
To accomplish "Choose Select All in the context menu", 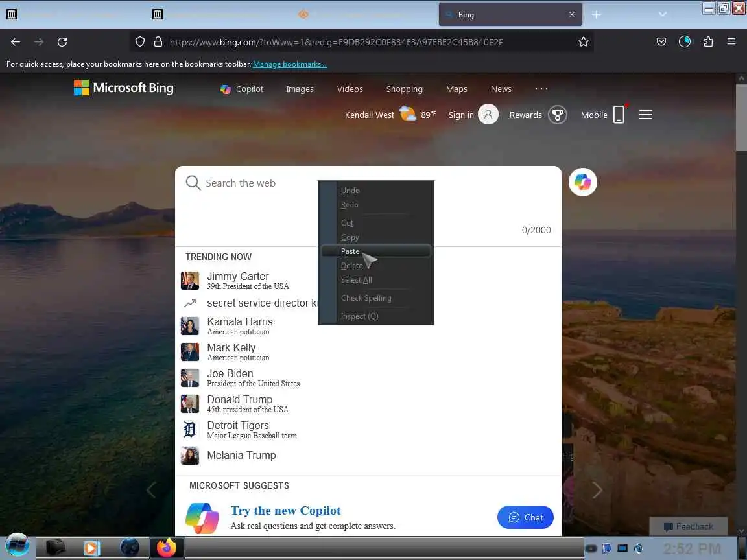I will (376, 280).
